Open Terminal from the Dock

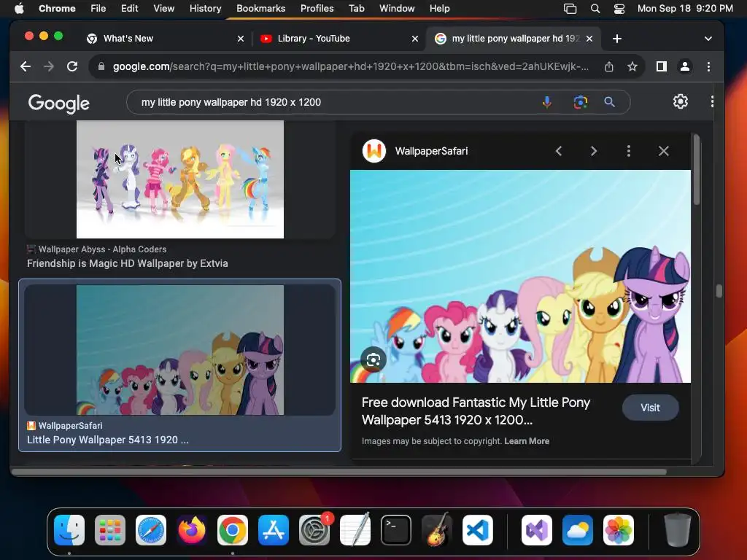(396, 530)
